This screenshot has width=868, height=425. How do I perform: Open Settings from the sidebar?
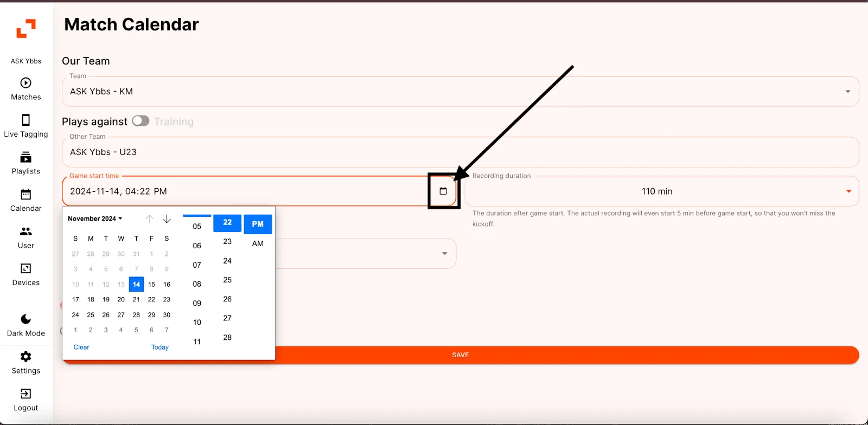26,363
